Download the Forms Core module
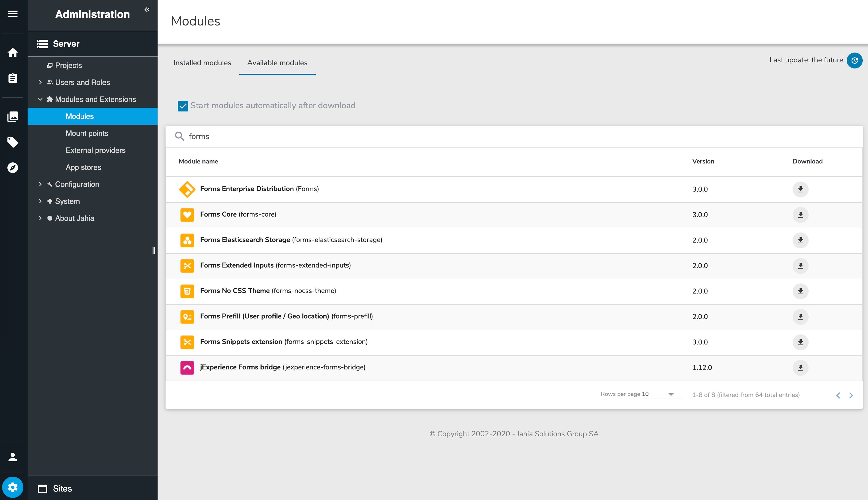This screenshot has width=868, height=500. click(x=801, y=215)
